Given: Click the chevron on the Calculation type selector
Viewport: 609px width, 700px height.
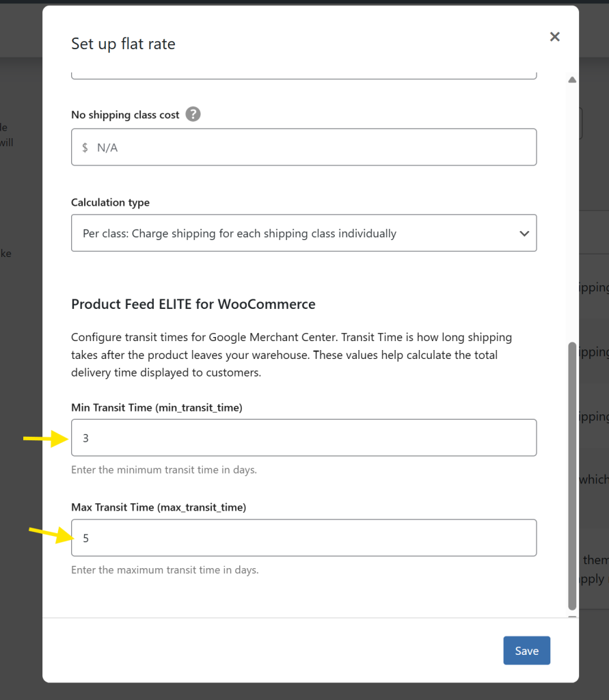Looking at the screenshot, I should tap(524, 232).
